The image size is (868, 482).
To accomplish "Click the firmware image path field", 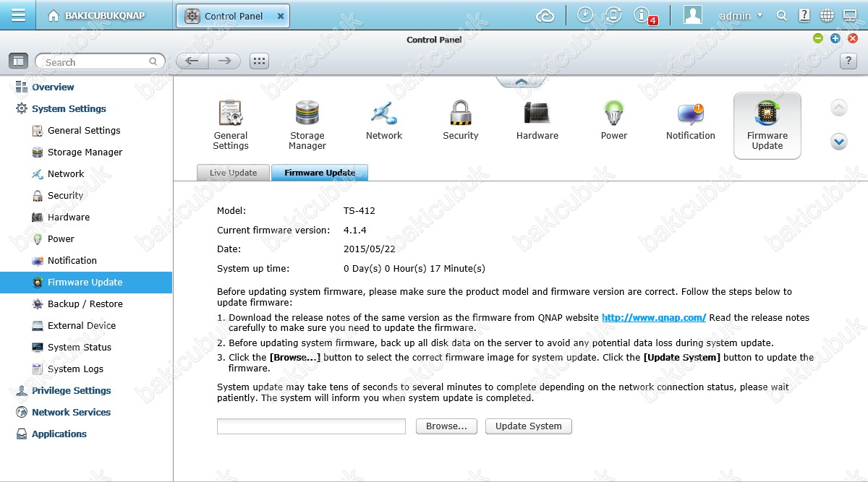I will coord(311,426).
